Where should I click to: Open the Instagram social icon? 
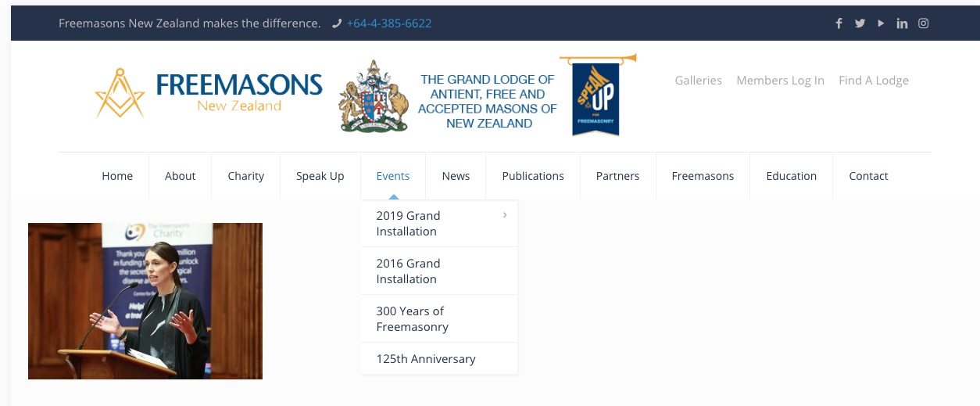tap(923, 23)
